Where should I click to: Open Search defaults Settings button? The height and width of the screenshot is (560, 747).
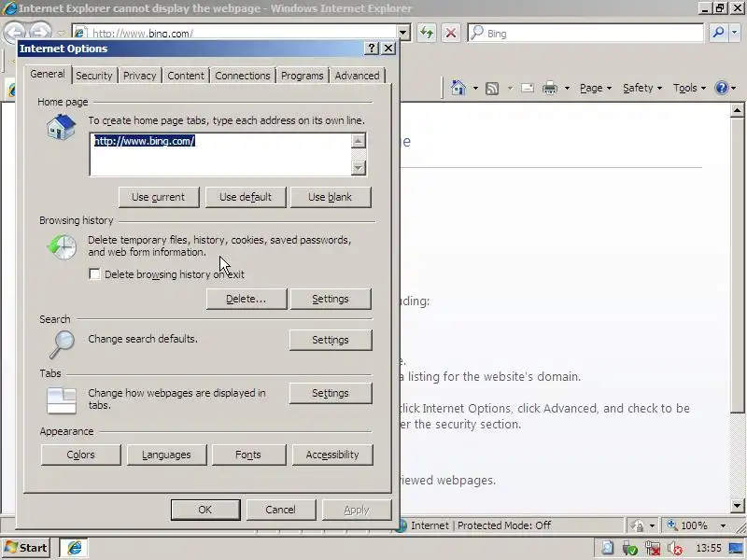pyautogui.click(x=331, y=340)
